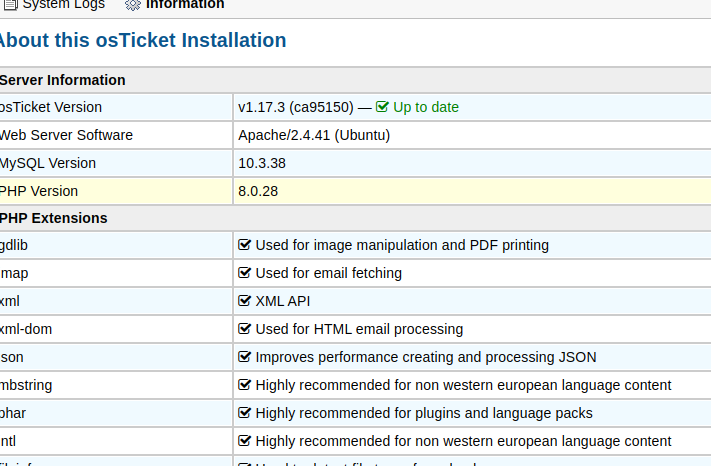
Task: Click the Server Information section header
Action: click(x=62, y=80)
